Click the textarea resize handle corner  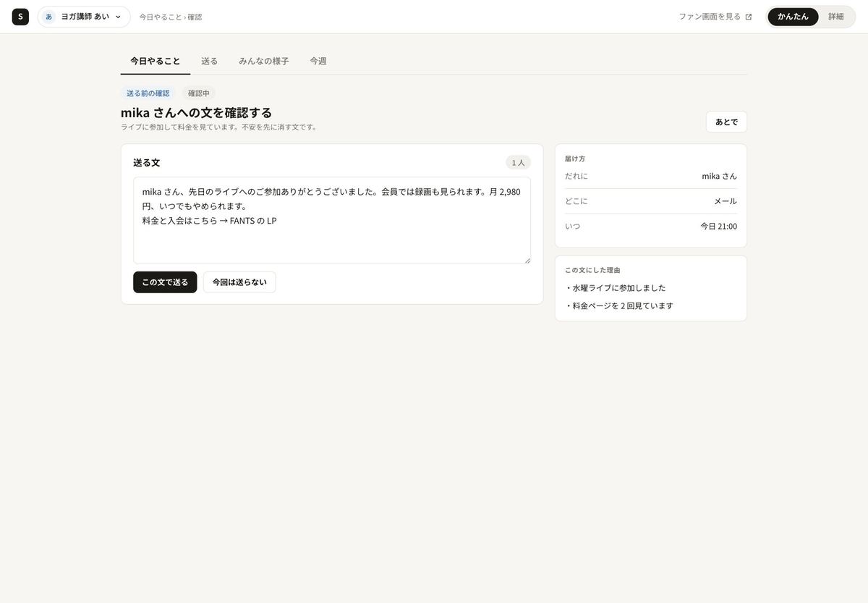(x=527, y=260)
